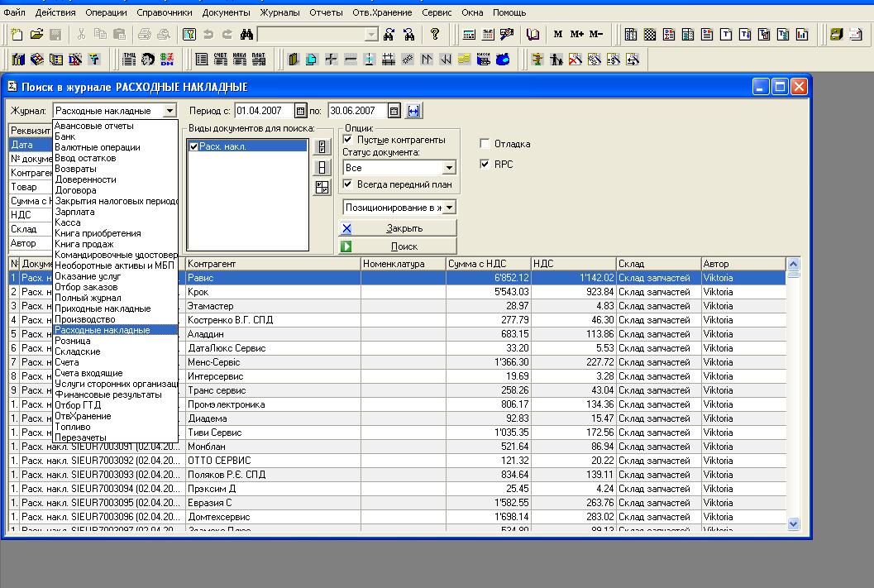Expand the Статус документа dropdown
This screenshot has width=874, height=588.
click(x=448, y=168)
